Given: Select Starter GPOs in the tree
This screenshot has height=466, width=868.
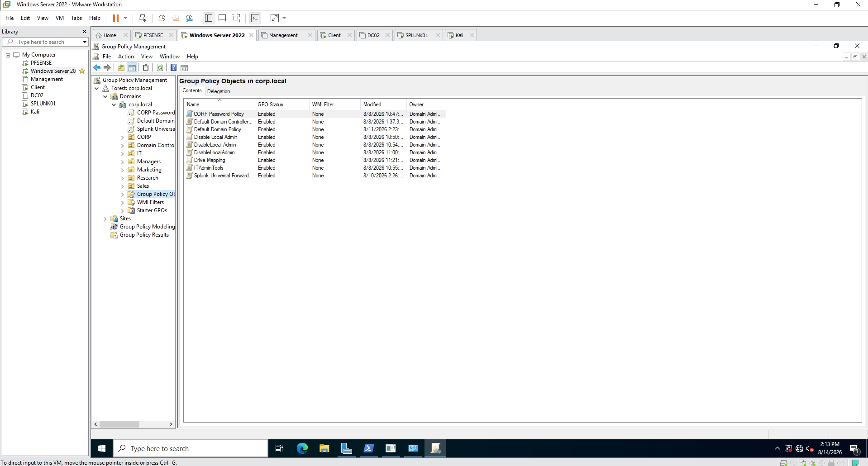Looking at the screenshot, I should click(152, 210).
